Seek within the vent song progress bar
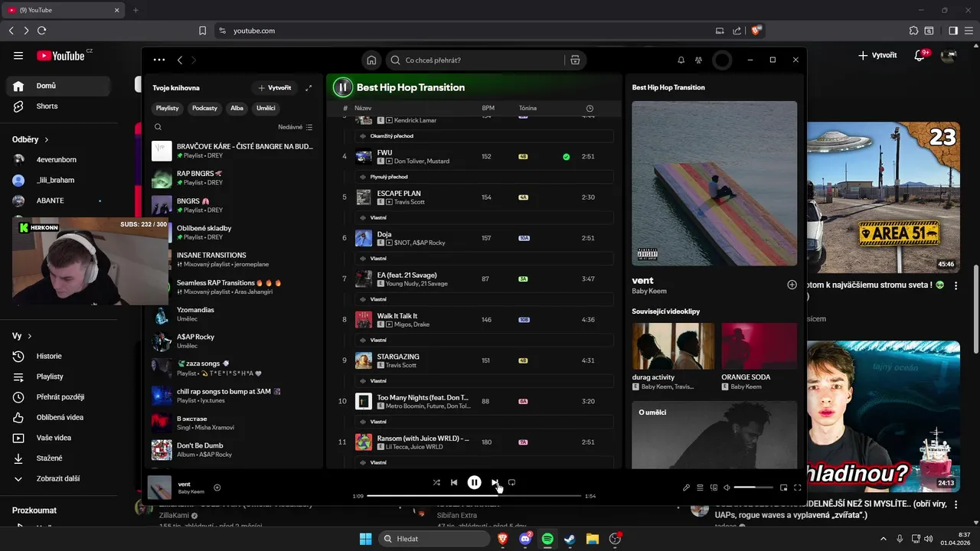The image size is (980, 551). tap(474, 496)
